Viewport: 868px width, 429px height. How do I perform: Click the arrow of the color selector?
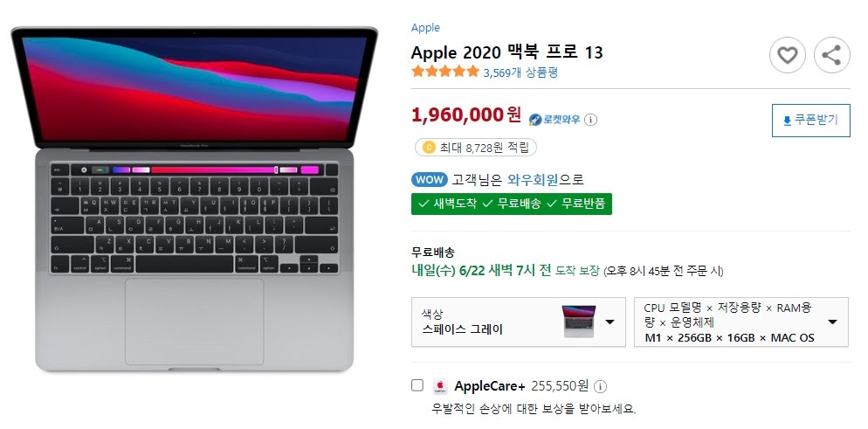point(610,322)
